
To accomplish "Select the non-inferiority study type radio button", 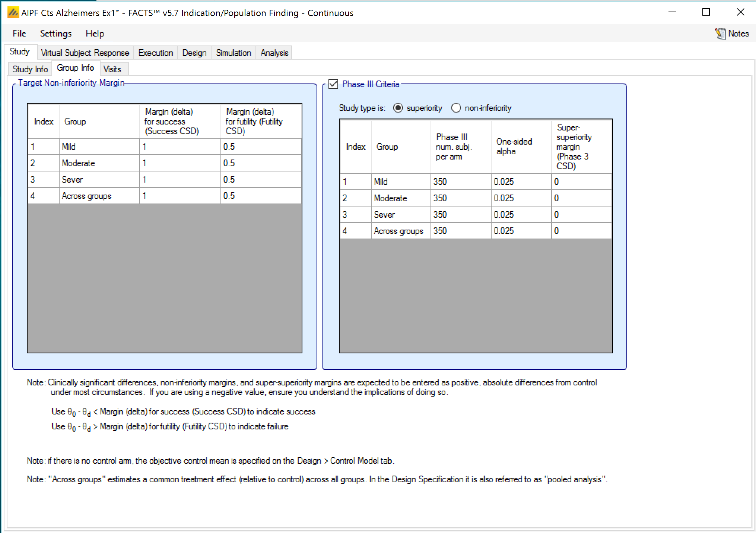I will pos(456,108).
